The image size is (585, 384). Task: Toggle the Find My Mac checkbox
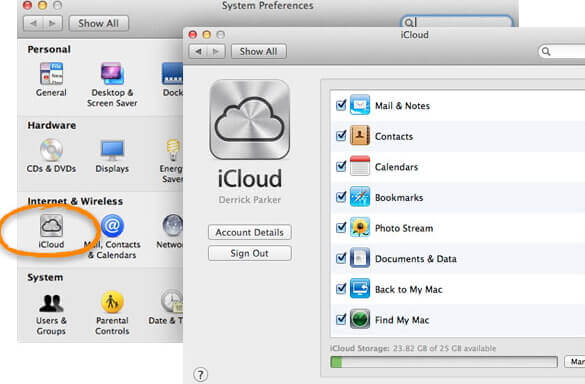pyautogui.click(x=341, y=319)
